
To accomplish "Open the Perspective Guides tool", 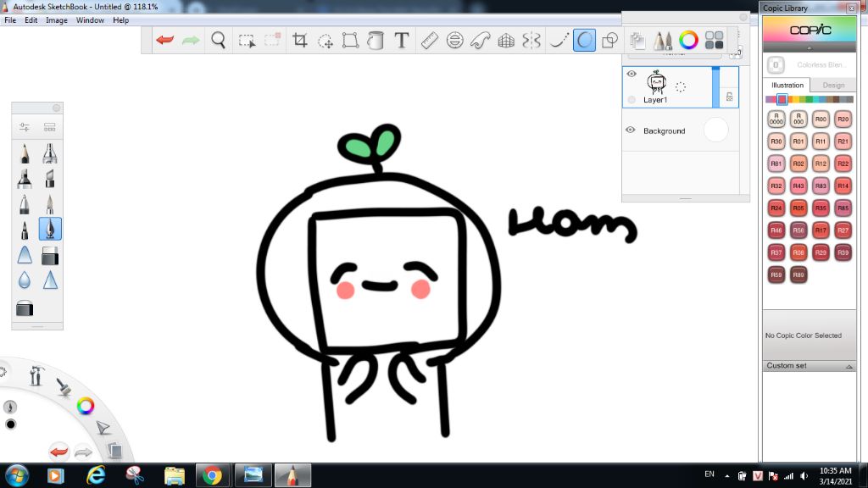I will point(506,41).
